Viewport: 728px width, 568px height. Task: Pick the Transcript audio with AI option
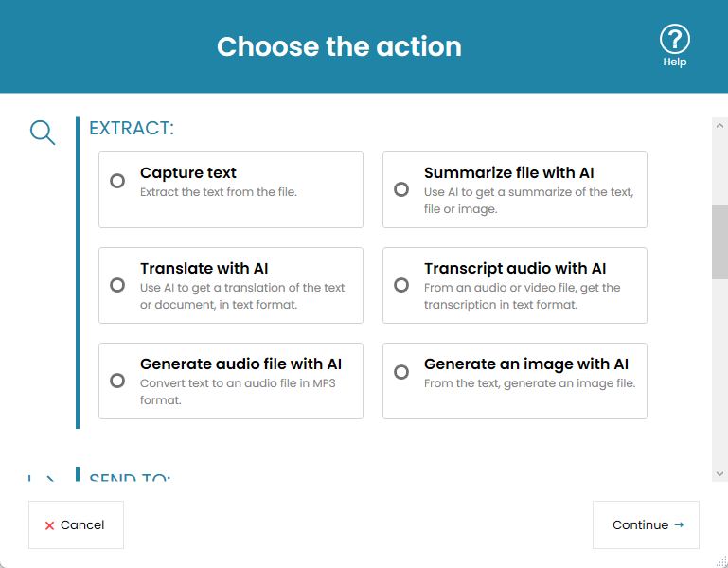click(x=401, y=285)
